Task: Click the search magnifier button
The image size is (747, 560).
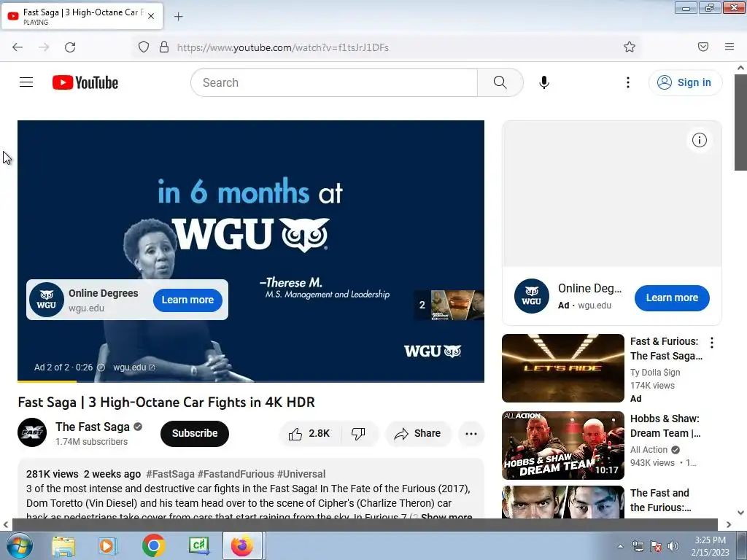Action: [500, 82]
